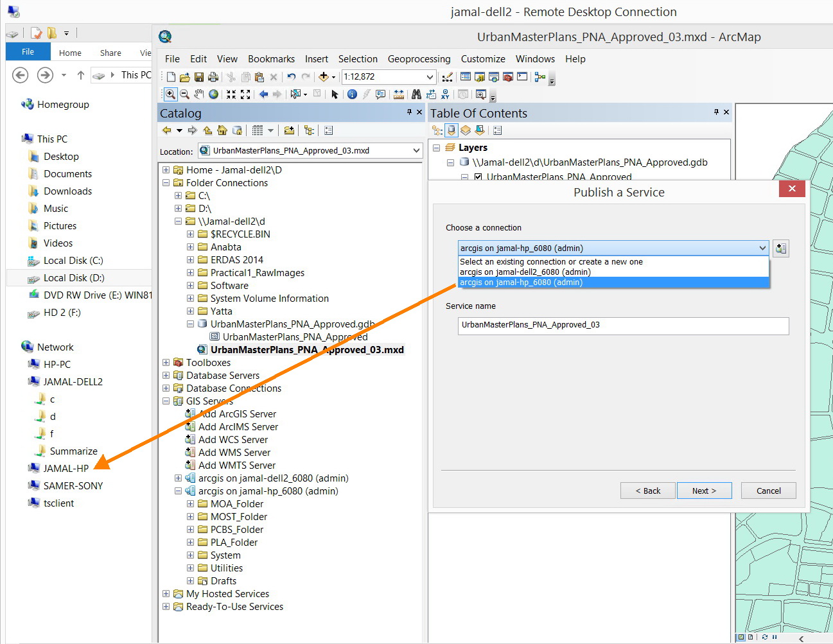The height and width of the screenshot is (644, 833).
Task: Select the Identify tool
Action: tap(352, 94)
